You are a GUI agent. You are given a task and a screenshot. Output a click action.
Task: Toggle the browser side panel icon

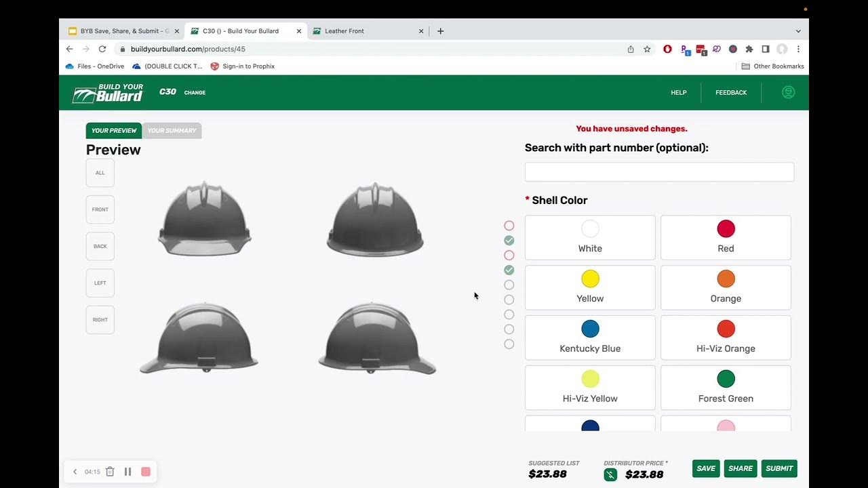pyautogui.click(x=766, y=49)
